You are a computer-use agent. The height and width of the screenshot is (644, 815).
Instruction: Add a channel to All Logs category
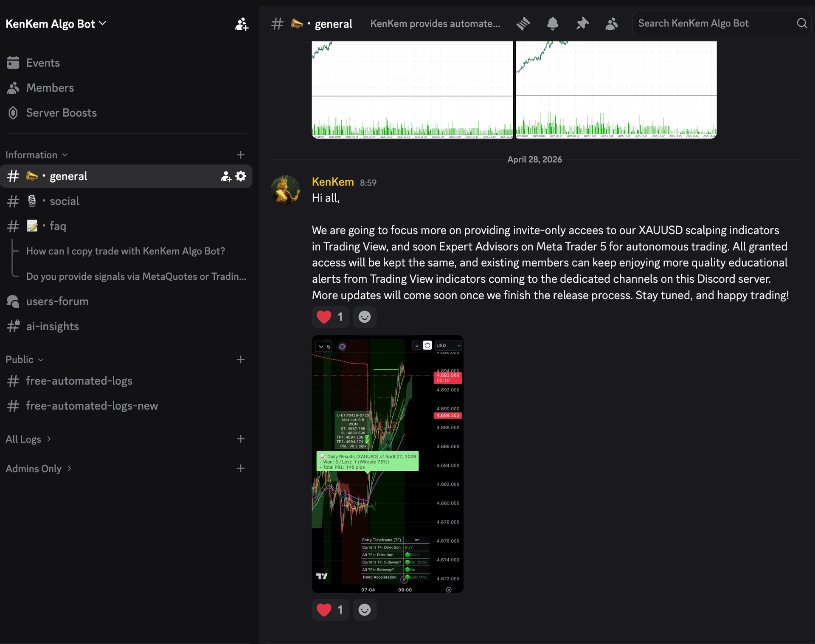click(241, 439)
